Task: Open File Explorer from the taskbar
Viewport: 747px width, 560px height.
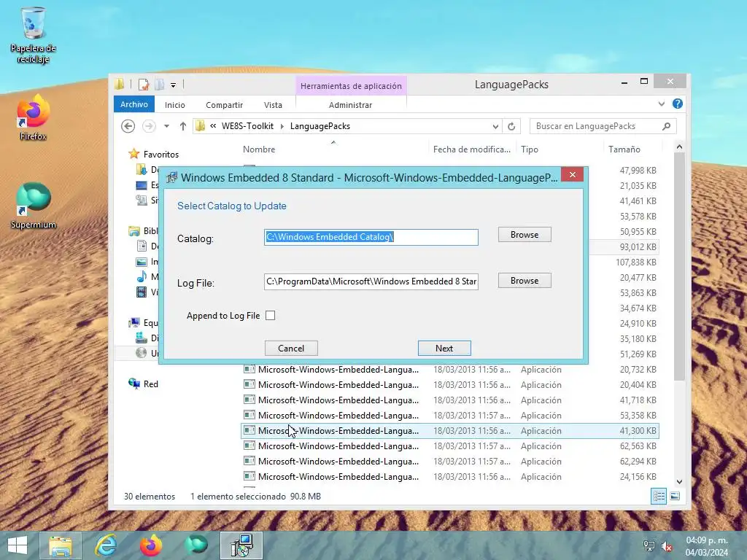Action: 61,545
